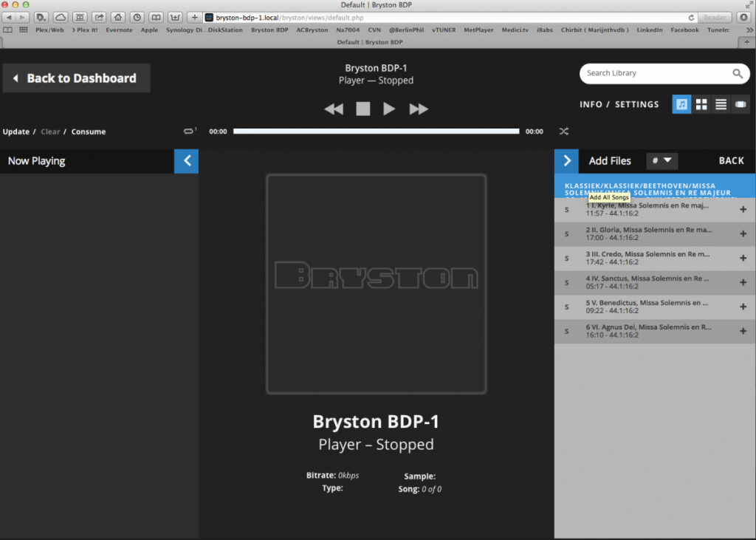The image size is (756, 540).
Task: Click BACK in the Add Files panel
Action: [732, 161]
